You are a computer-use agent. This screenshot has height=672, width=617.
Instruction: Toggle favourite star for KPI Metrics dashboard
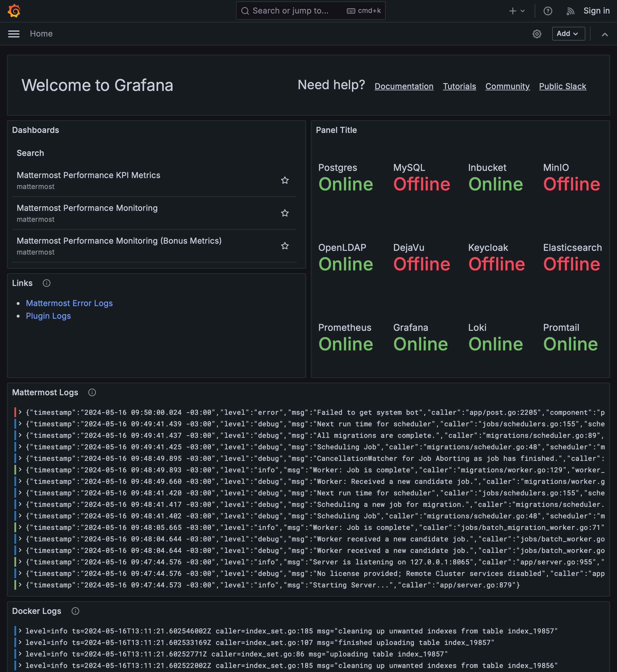[285, 180]
